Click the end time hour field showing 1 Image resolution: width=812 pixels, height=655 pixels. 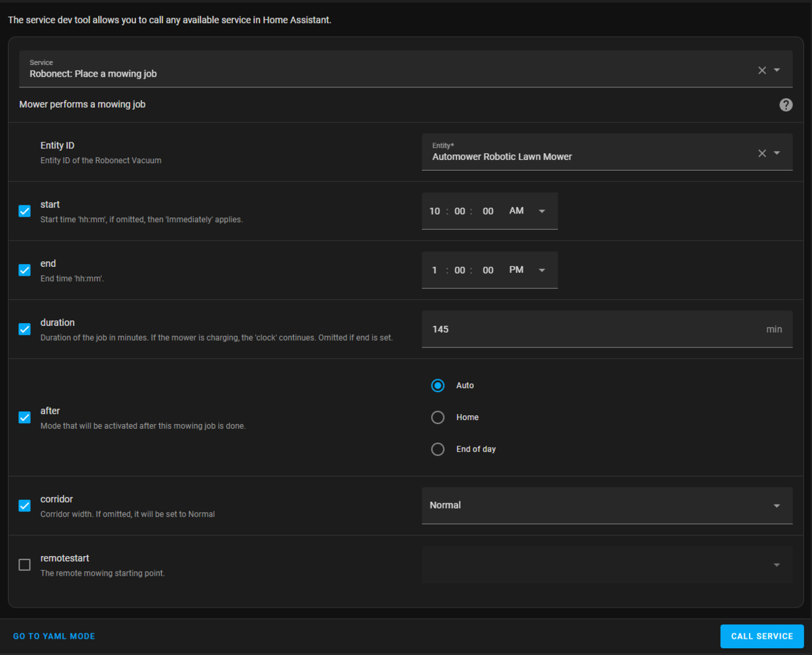435,270
